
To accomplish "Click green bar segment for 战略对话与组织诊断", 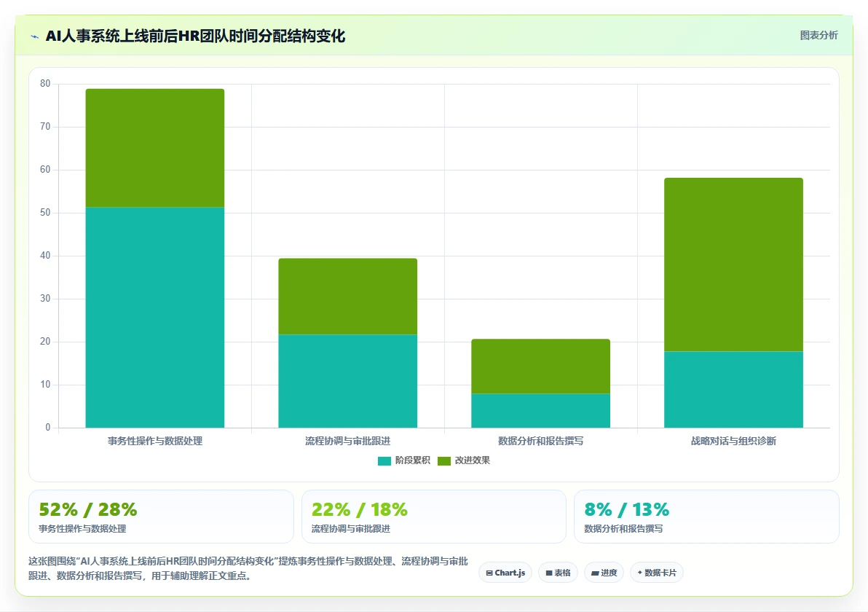I will pos(733,264).
